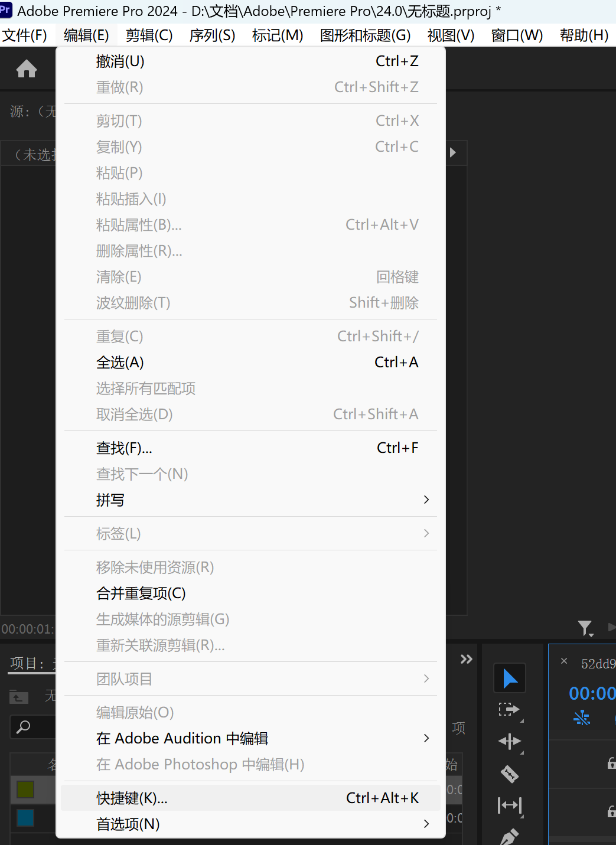
Task: Click 取消全选(D) menu entry
Action: coord(250,415)
